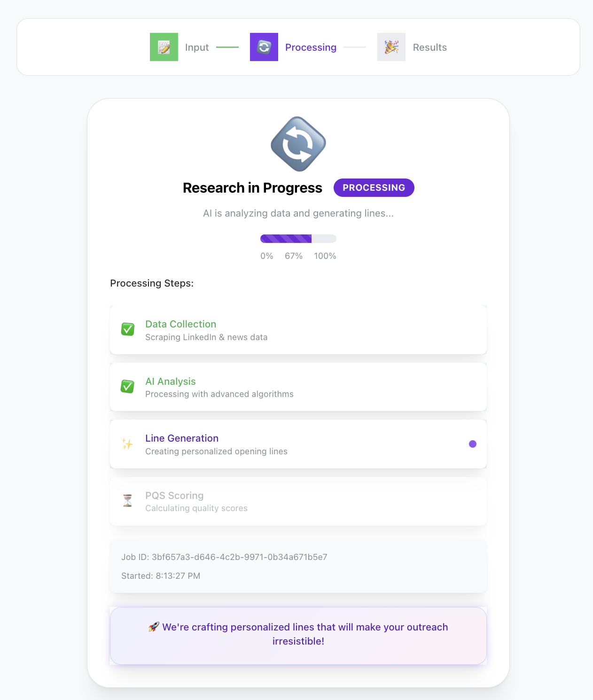Viewport: 593px width, 700px height.
Task: Click the green checkmark for Data Collection
Action: (x=127, y=329)
